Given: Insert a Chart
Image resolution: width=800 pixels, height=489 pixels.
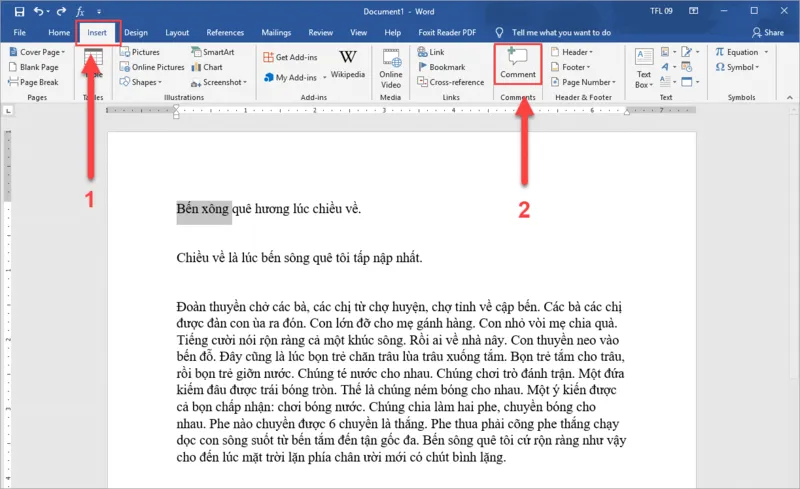Looking at the screenshot, I should pos(207,67).
